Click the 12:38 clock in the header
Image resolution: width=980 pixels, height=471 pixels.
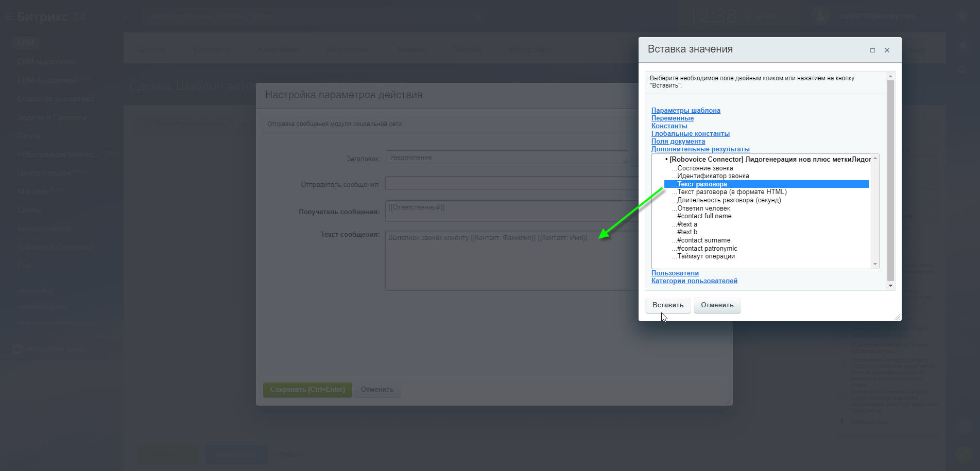coord(713,16)
